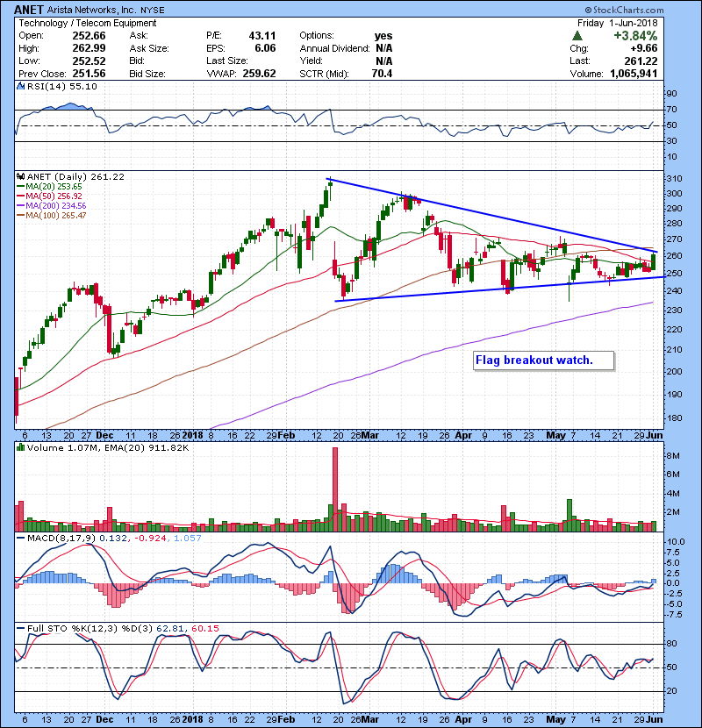Click the Dec label on price chart date axis
The width and height of the screenshot is (702, 728).
tap(104, 436)
